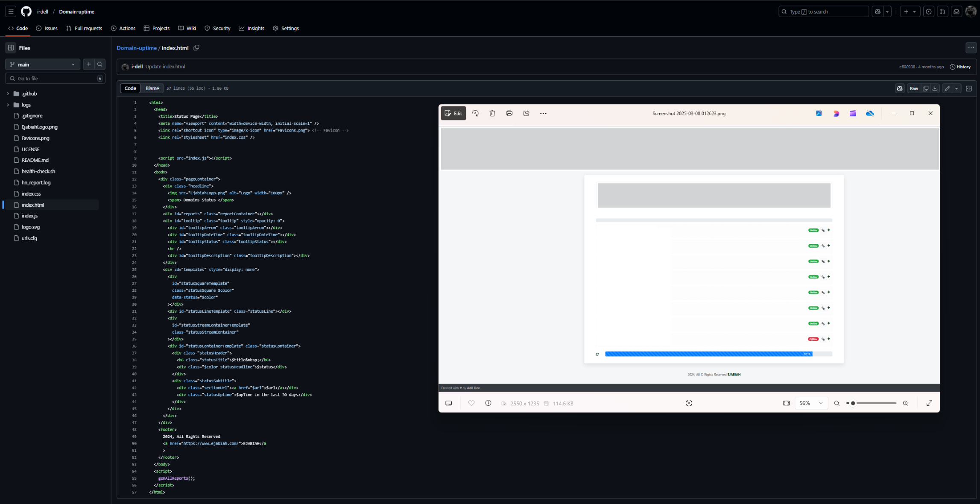Copy the index.html file path
The height and width of the screenshot is (504, 980).
click(196, 48)
